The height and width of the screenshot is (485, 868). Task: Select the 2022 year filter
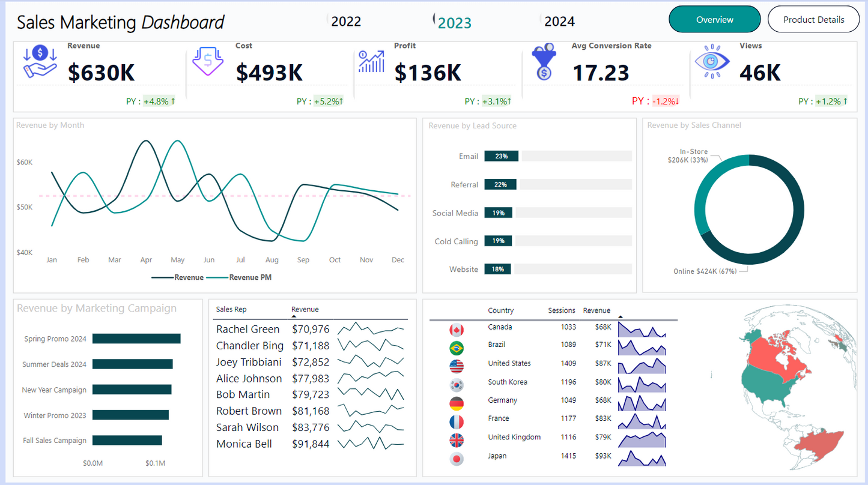(346, 22)
